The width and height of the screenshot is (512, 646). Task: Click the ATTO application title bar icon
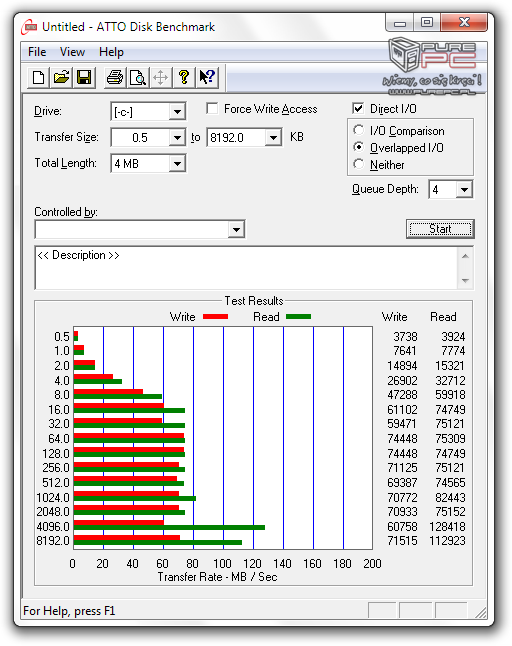tap(29, 27)
